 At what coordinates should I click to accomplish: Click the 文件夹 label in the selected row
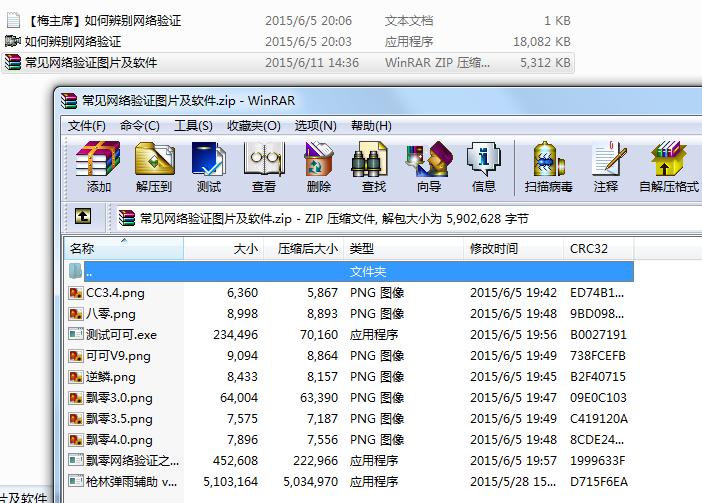[368, 272]
